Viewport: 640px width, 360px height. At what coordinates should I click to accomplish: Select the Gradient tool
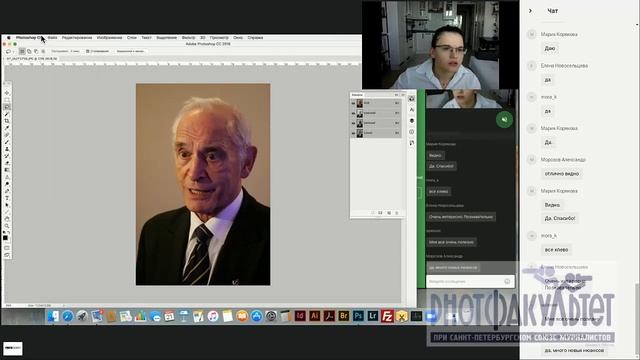click(x=7, y=170)
